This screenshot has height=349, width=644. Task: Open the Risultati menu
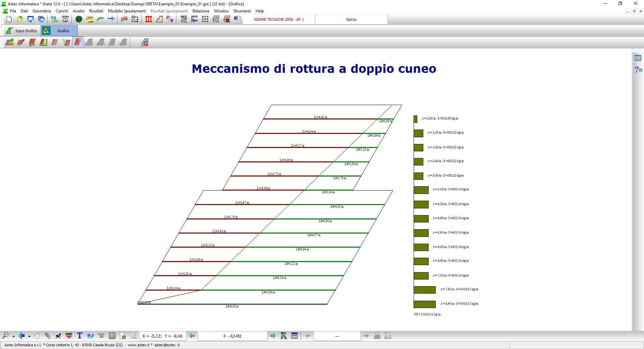coord(96,11)
